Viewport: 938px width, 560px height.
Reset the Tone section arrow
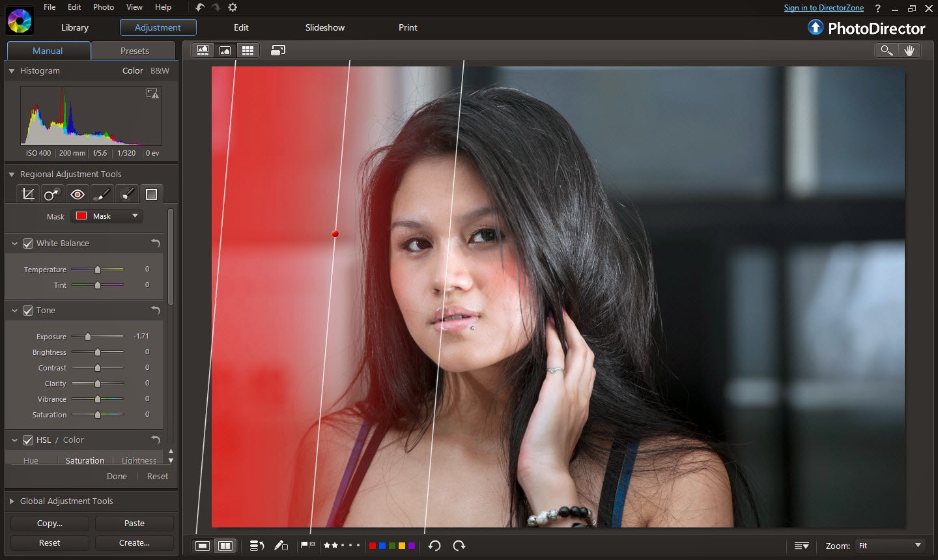point(156,310)
